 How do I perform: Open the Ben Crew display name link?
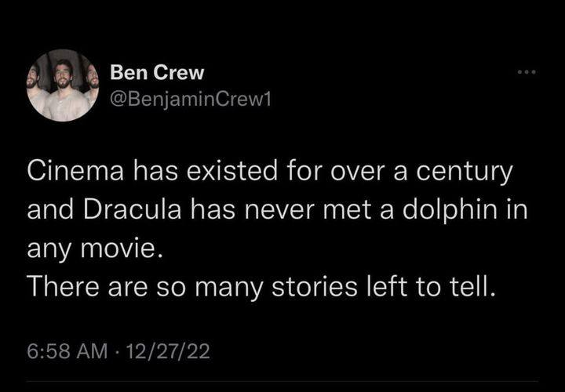(157, 73)
